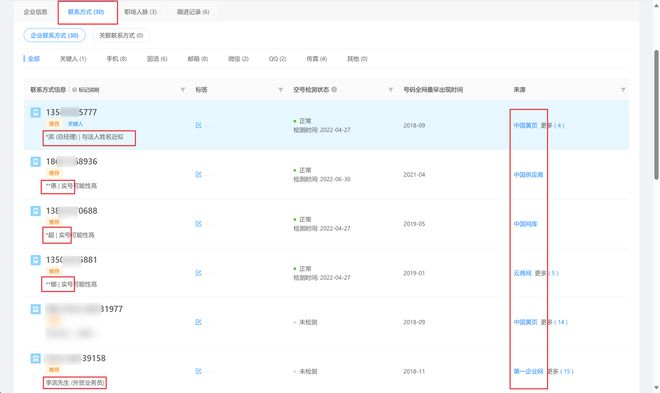Image resolution: width=660 pixels, height=393 pixels.
Task: Click the 号码全网最早出现时间 column header
Action: tap(433, 90)
